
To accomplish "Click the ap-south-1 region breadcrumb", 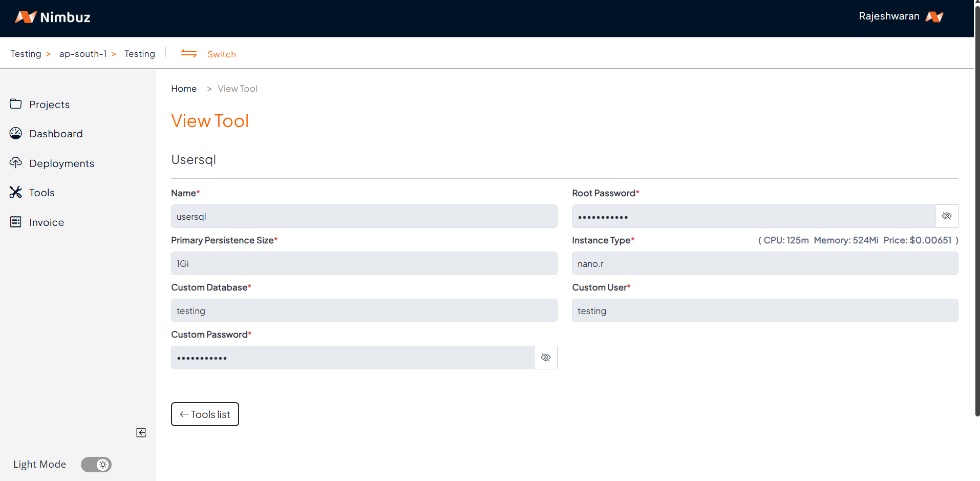I will click(83, 54).
